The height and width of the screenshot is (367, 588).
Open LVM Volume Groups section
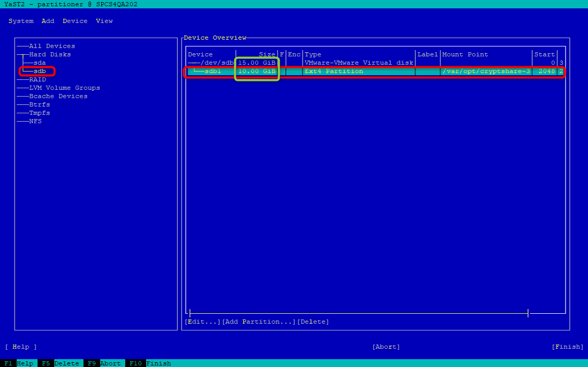click(x=65, y=88)
